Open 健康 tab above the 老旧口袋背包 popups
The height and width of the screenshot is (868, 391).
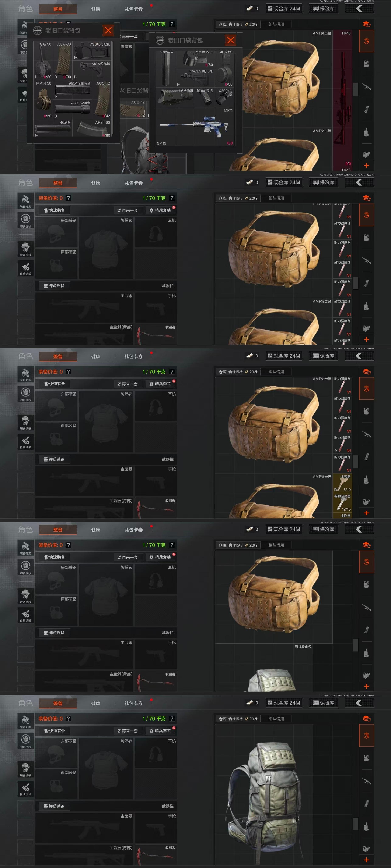click(x=95, y=9)
